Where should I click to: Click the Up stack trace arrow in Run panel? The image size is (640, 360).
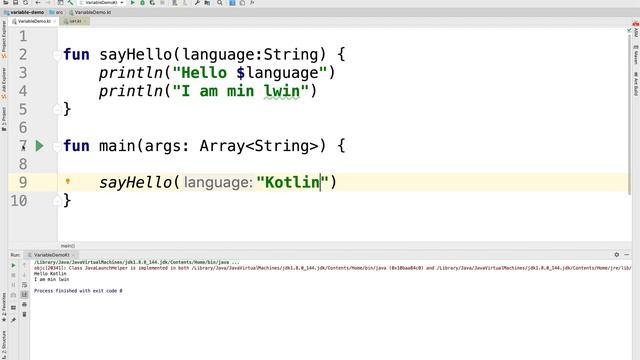point(24,265)
